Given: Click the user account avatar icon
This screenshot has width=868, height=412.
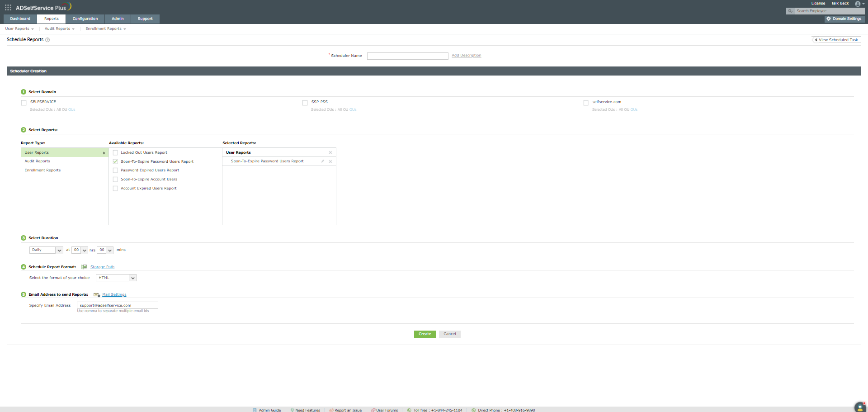Looking at the screenshot, I should pos(858,4).
